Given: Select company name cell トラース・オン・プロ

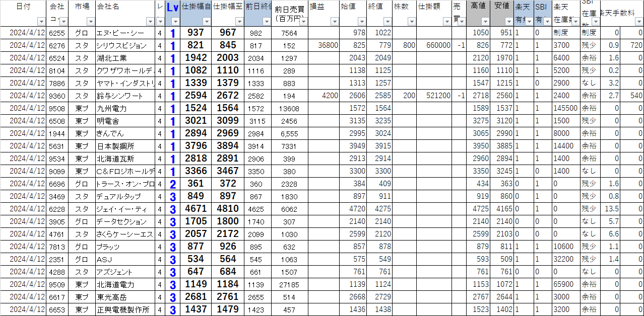Looking at the screenshot, I should (125, 184).
